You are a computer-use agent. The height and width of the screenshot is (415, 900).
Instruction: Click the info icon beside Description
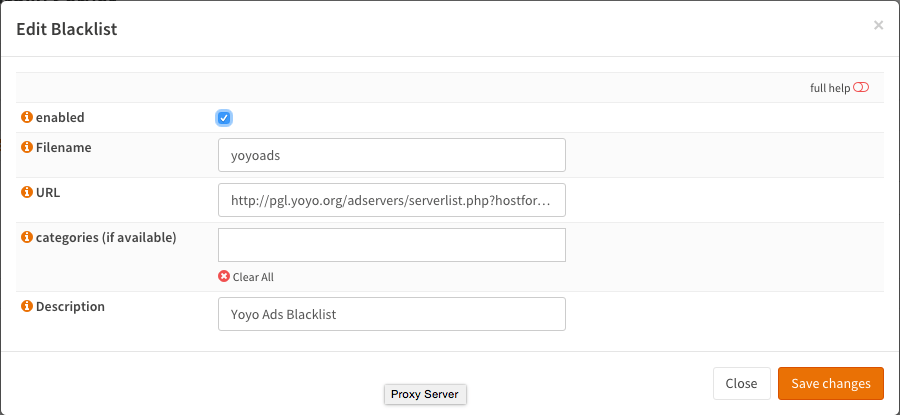pyautogui.click(x=27, y=307)
